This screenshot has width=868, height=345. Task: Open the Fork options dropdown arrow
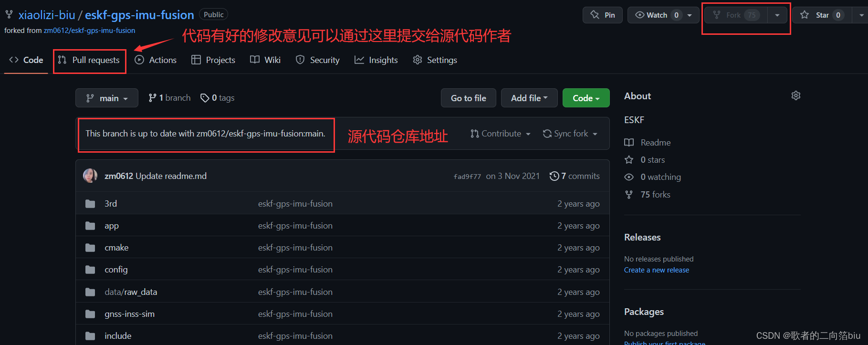tap(777, 15)
